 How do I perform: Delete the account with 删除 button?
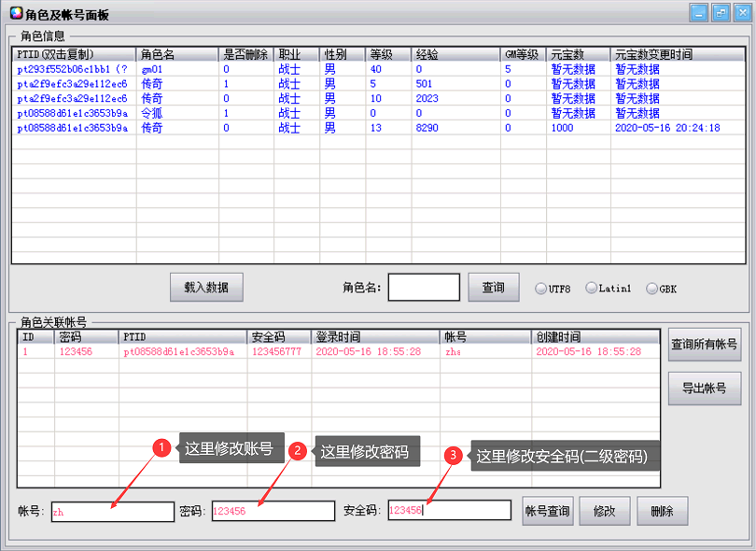pyautogui.click(x=662, y=511)
